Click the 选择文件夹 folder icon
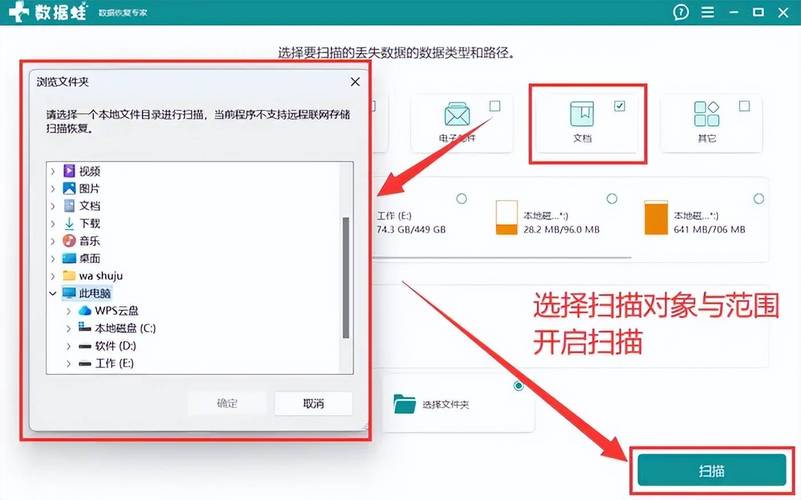The image size is (801, 500). coord(405,404)
